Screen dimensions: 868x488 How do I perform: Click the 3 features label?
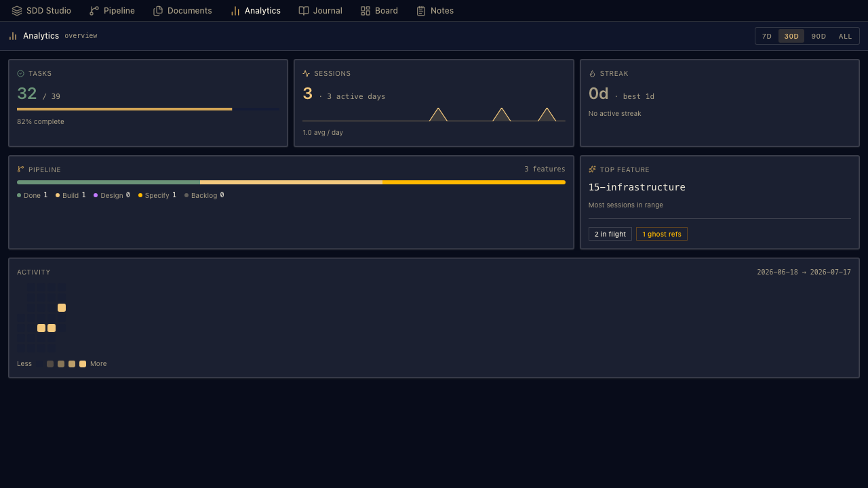click(x=545, y=169)
